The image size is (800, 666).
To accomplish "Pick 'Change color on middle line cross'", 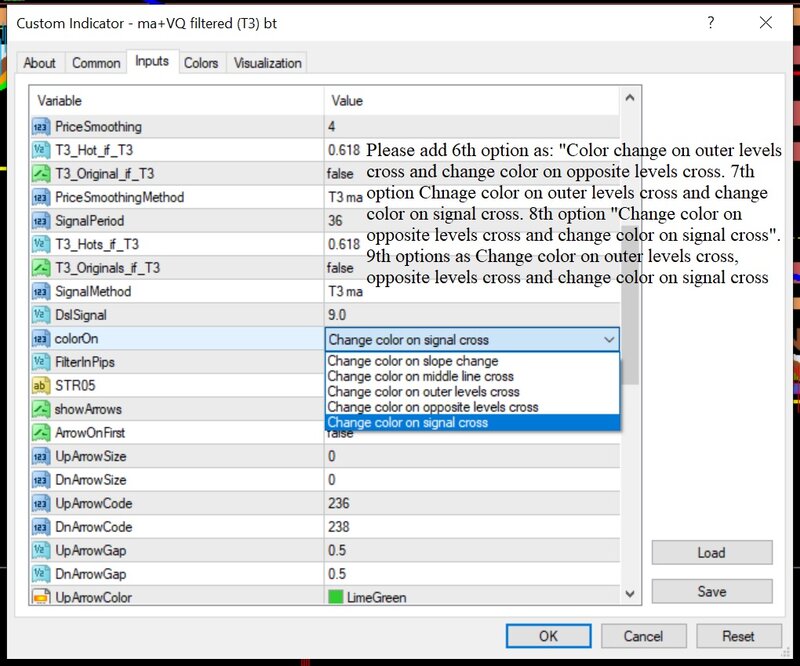I will tap(420, 377).
